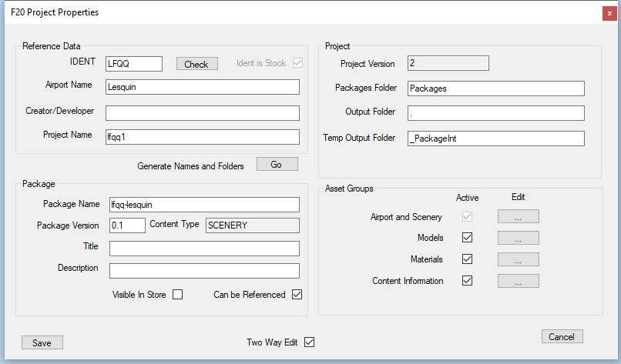Select the Package Version field
Image resolution: width=621 pixels, height=364 pixels.
[127, 225]
